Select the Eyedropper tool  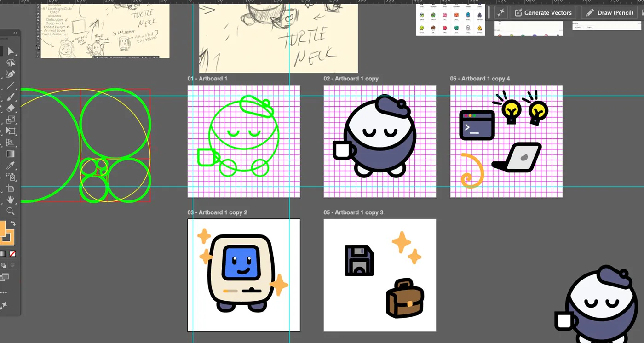point(11,166)
